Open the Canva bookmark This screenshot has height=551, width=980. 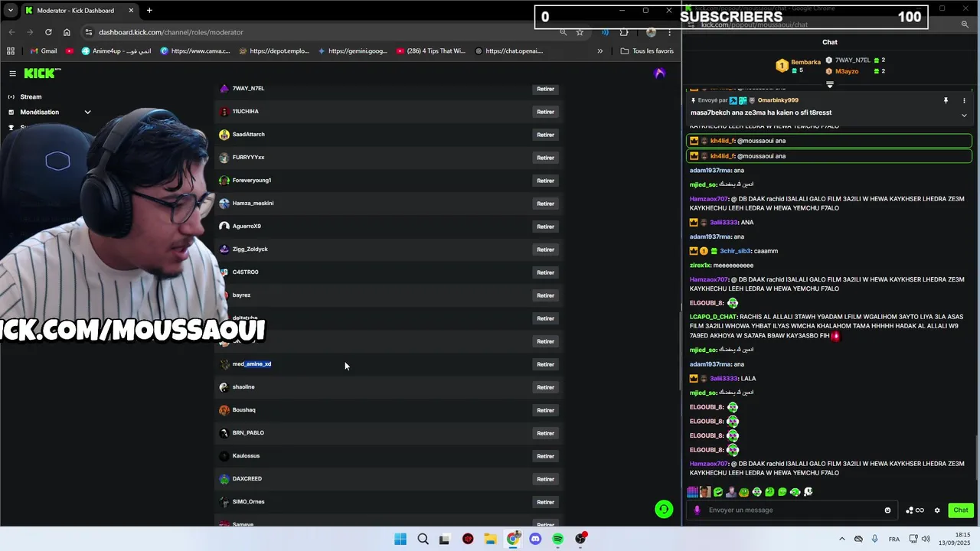point(195,51)
